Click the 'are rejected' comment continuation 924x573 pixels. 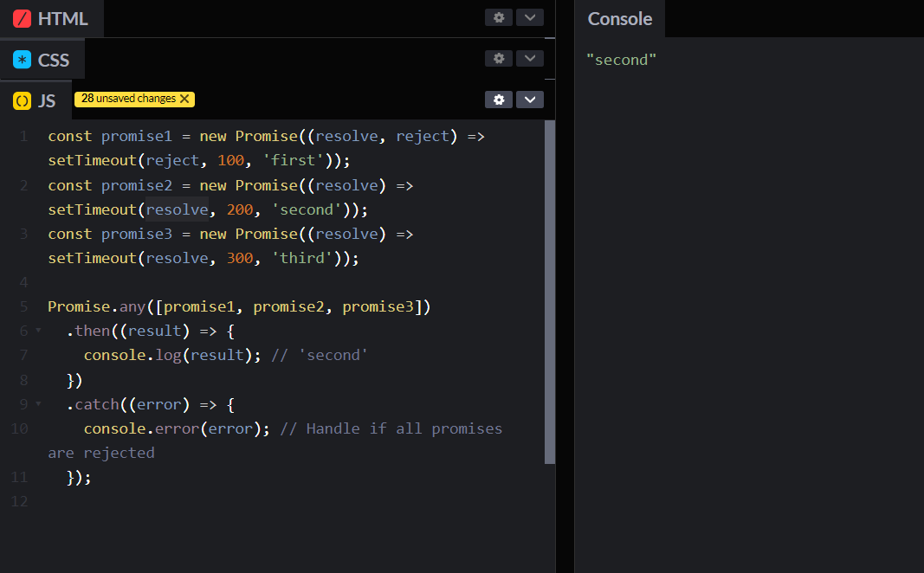(101, 453)
